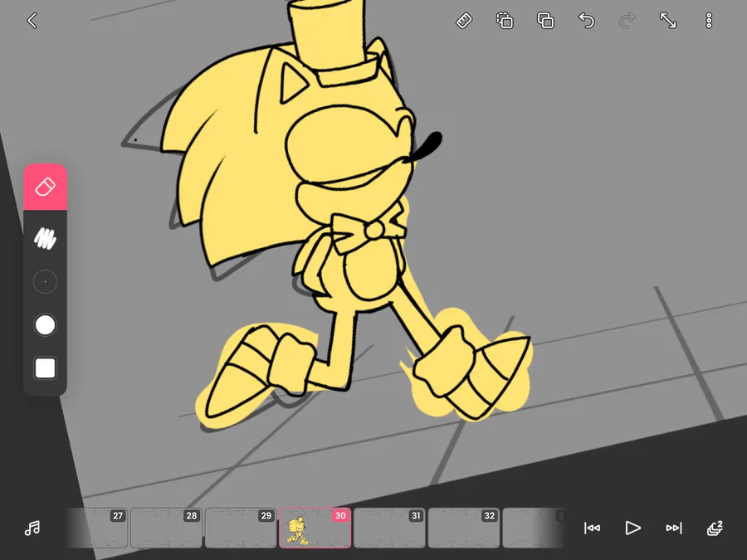
Task: Open the round white color swatch
Action: click(x=46, y=325)
